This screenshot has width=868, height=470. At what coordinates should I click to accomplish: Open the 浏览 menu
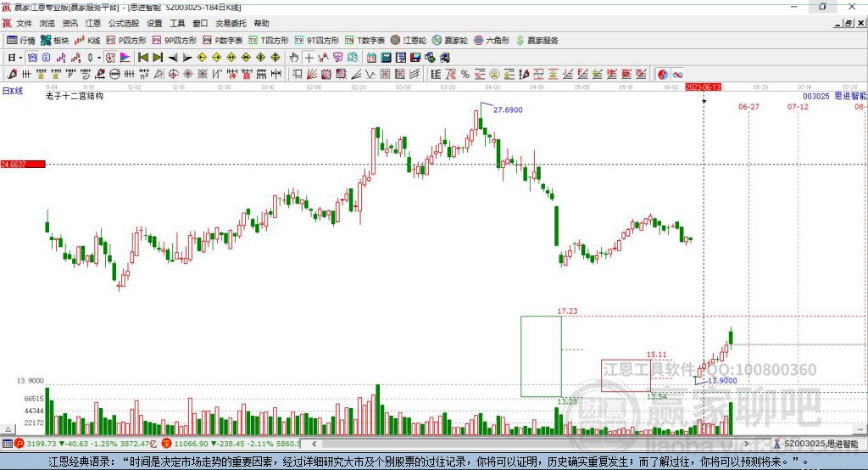coord(47,23)
